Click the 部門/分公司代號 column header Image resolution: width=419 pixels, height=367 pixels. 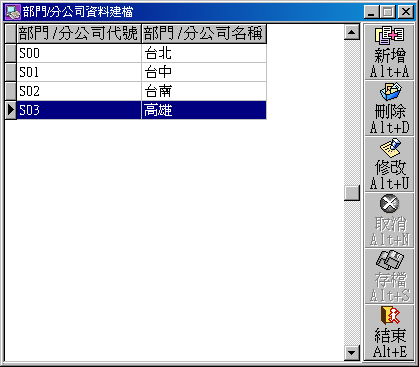(79, 33)
